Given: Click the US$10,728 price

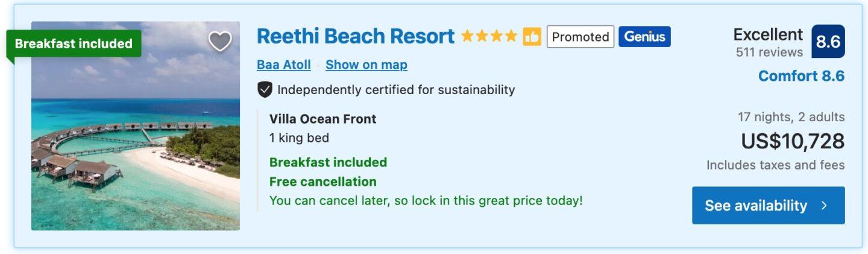Looking at the screenshot, I should pos(793,141).
